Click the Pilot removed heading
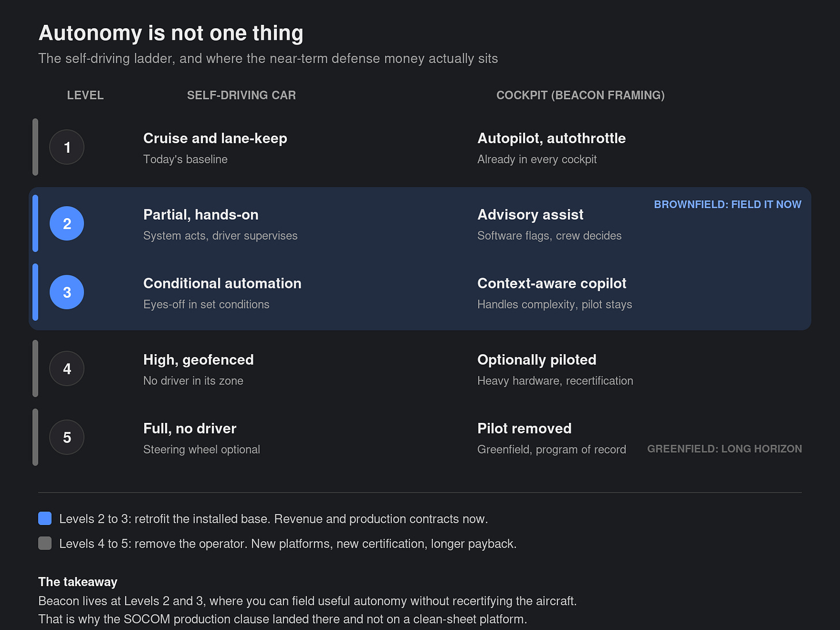Screen dimensions: 840x630 [x=524, y=429]
